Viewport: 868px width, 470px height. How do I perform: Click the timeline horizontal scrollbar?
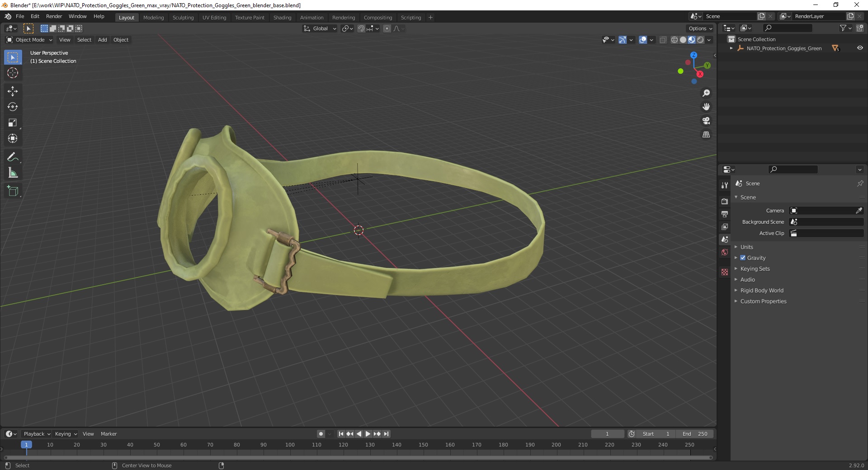click(x=358, y=457)
